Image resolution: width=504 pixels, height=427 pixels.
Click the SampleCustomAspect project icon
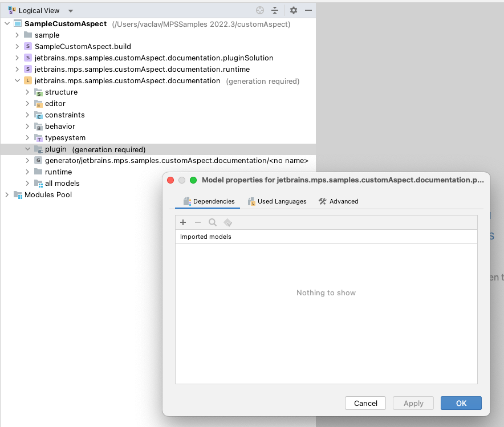tap(18, 23)
